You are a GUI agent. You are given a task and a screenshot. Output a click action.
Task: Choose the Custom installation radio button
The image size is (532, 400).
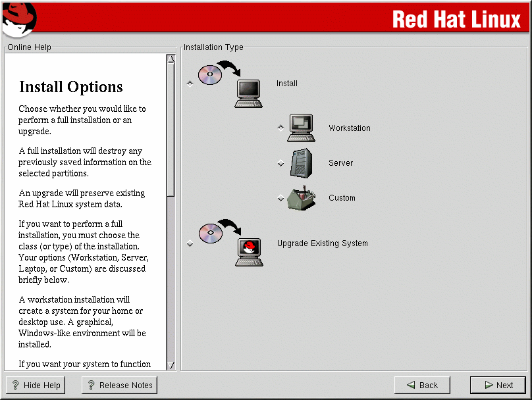point(281,198)
